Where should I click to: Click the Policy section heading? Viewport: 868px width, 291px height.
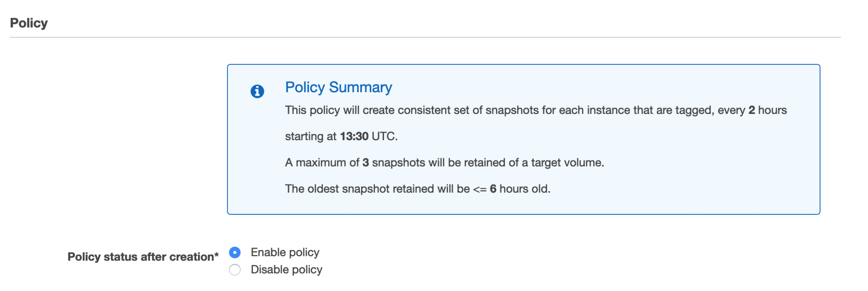[x=29, y=23]
